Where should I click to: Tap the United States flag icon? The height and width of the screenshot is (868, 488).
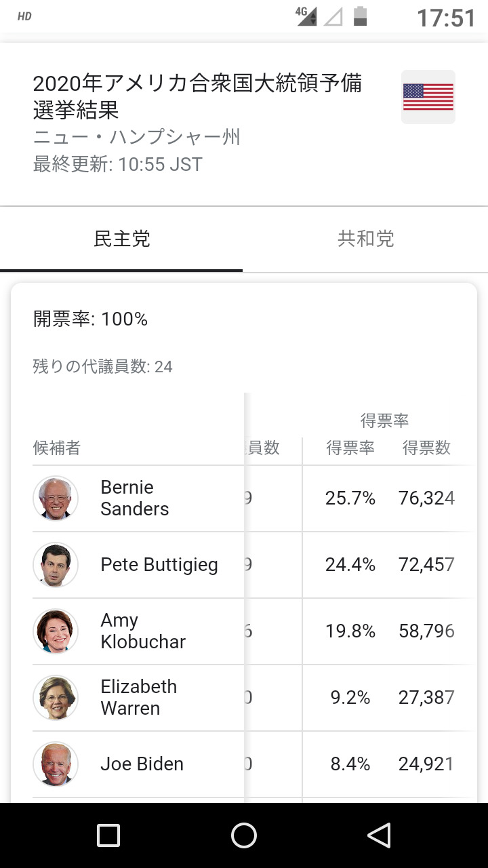click(x=428, y=97)
